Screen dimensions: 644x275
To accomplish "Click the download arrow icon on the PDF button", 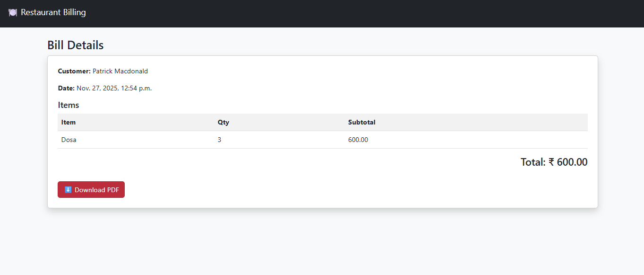I will click(68, 189).
